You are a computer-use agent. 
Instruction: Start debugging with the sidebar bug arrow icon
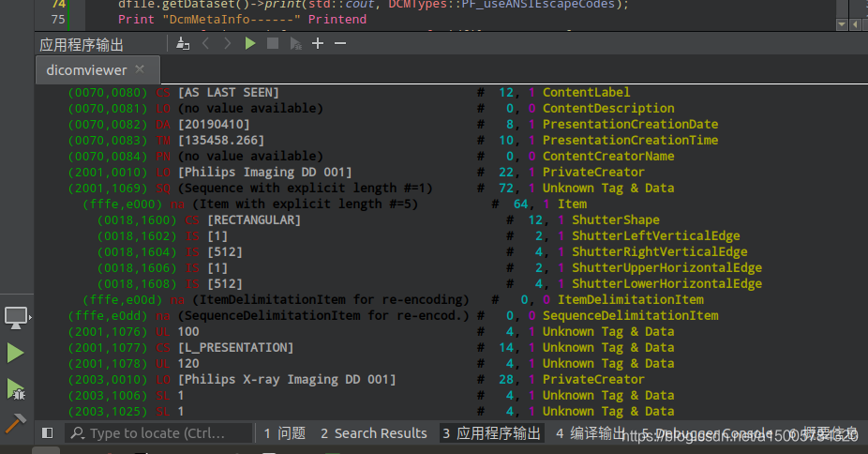click(x=16, y=388)
